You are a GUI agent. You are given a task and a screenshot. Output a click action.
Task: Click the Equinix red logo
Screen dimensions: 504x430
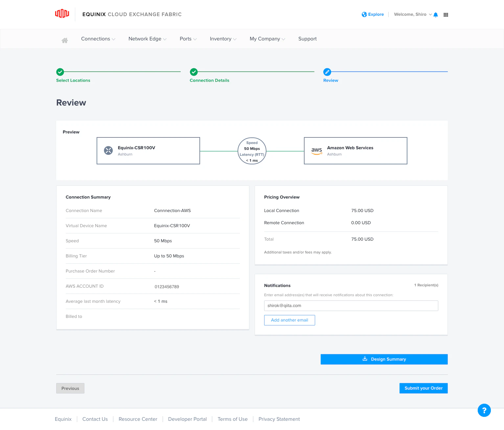coord(62,14)
